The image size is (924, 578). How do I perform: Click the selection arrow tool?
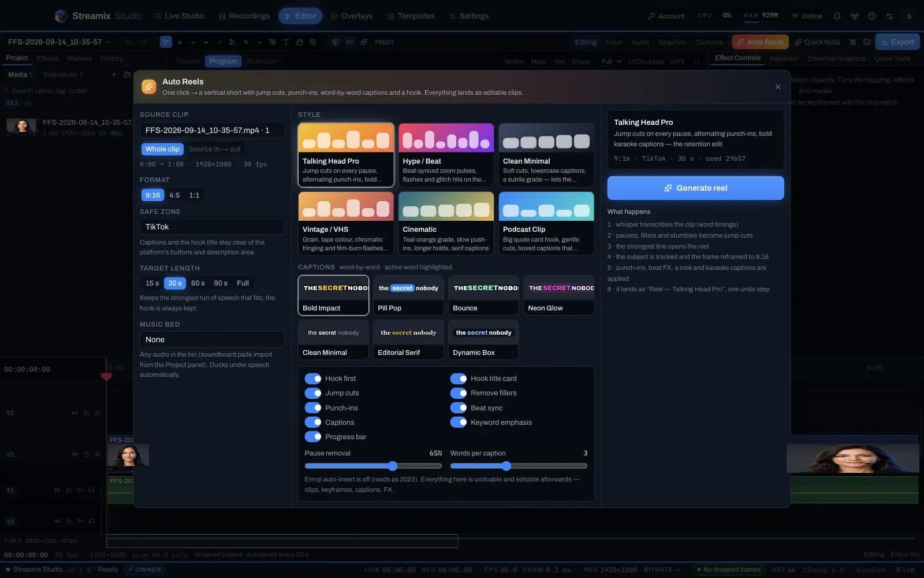coord(166,42)
